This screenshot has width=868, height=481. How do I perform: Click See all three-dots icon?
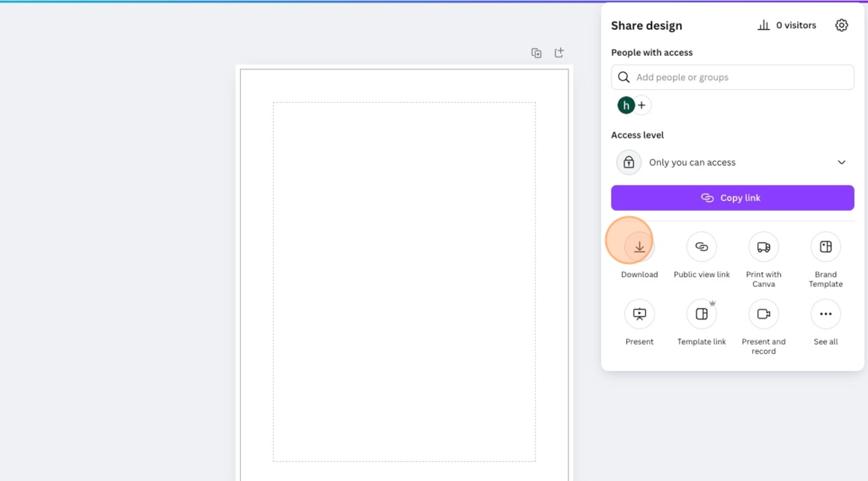[826, 314]
